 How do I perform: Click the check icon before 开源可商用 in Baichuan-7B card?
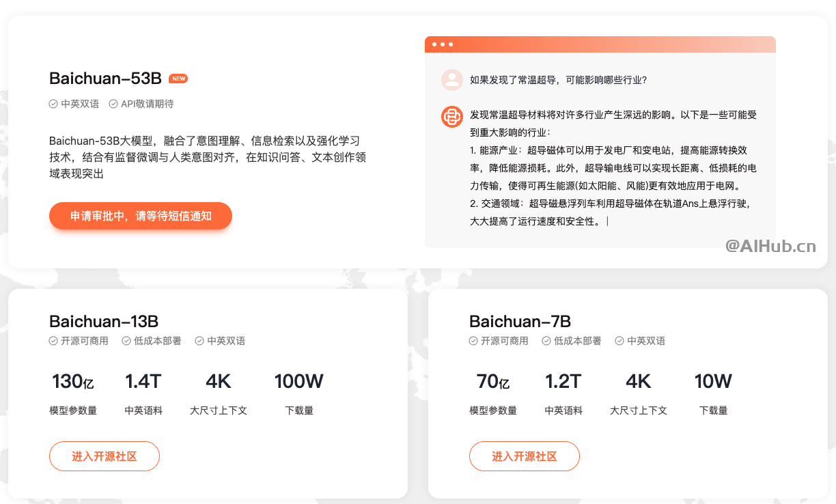click(x=473, y=341)
